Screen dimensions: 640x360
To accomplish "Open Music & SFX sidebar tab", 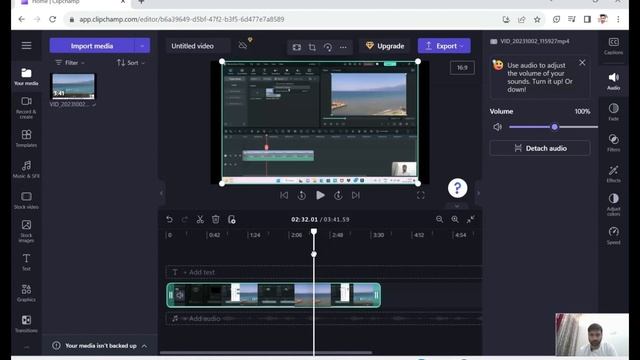I will 26,169.
